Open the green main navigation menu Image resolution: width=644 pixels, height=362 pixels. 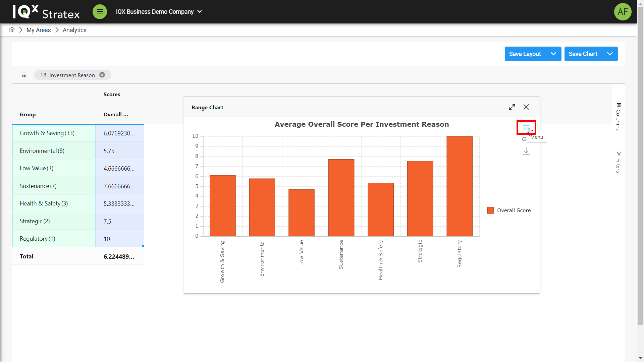coord(100,12)
